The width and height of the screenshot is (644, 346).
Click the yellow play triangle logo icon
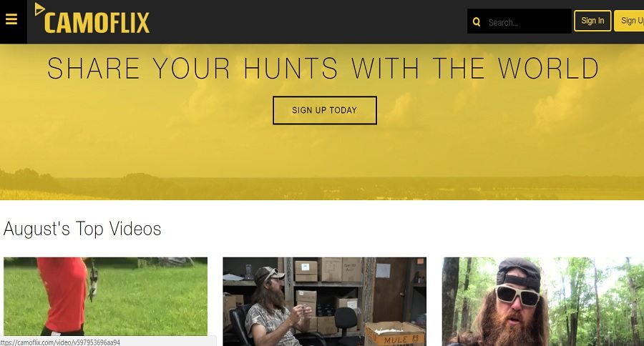coord(39,9)
